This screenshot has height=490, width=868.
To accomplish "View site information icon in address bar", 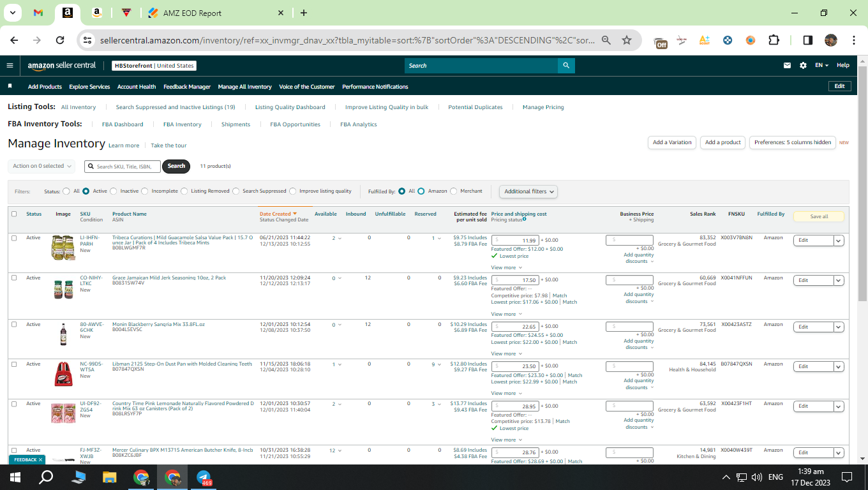I will coord(87,40).
